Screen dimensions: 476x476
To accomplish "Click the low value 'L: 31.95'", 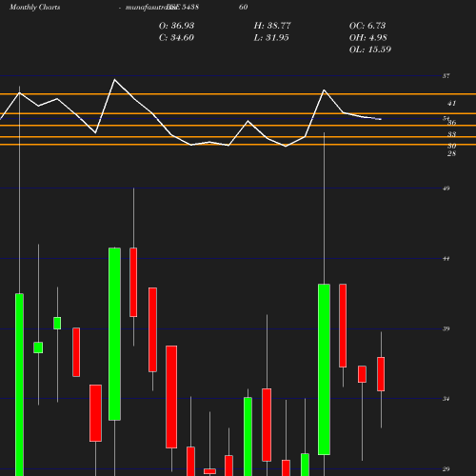I will pos(271,38).
